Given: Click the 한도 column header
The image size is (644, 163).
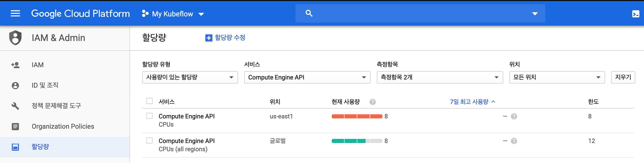Looking at the screenshot, I should [594, 102].
